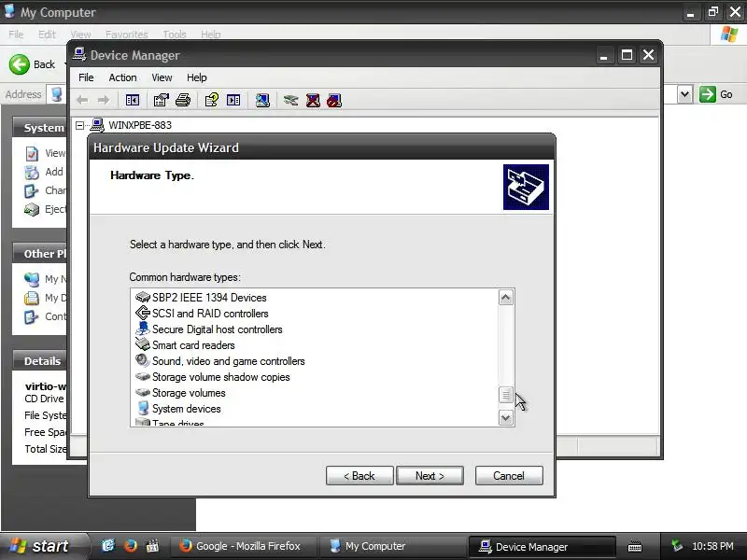747x560 pixels.
Task: Collapse the WINXPBE-883 tree node
Action: point(79,125)
